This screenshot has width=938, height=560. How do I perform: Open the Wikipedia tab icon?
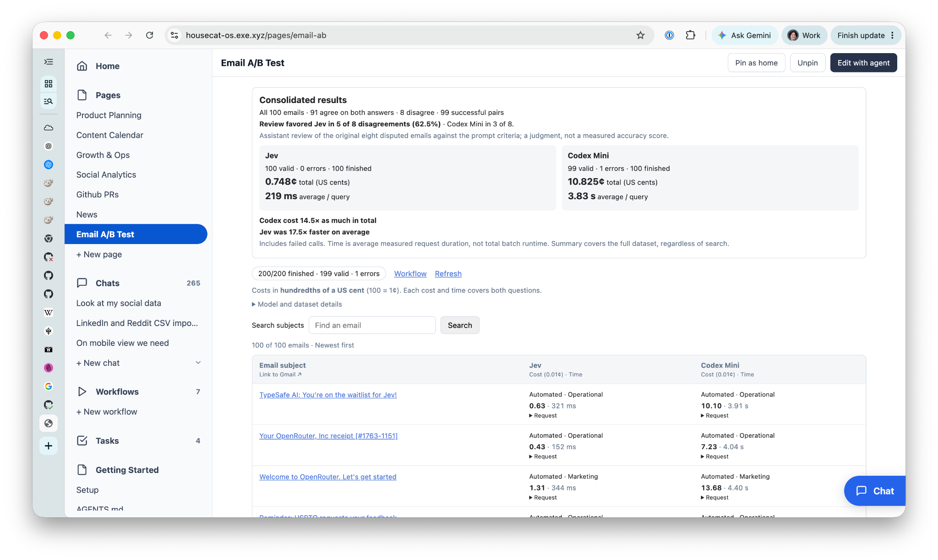coord(49,313)
